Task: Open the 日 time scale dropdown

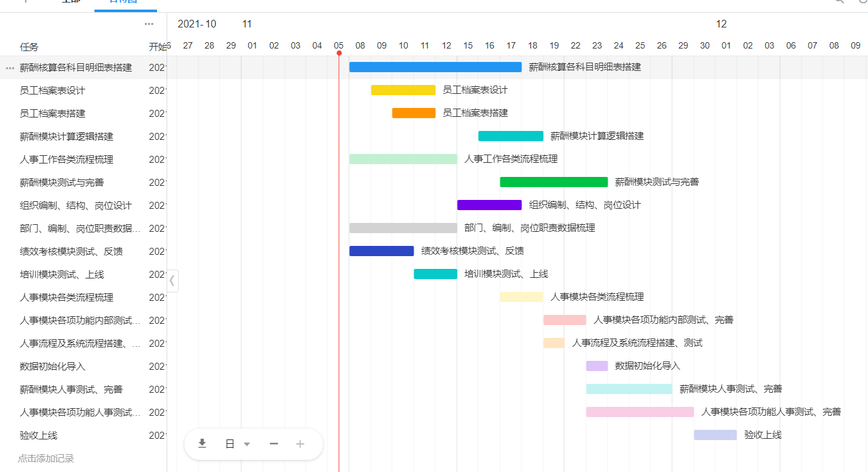Action: point(237,444)
